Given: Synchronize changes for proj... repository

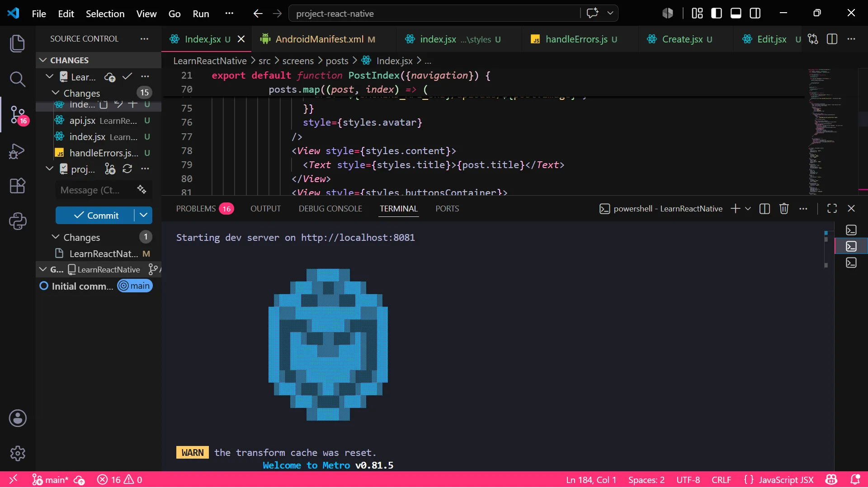Looking at the screenshot, I should pyautogui.click(x=127, y=169).
